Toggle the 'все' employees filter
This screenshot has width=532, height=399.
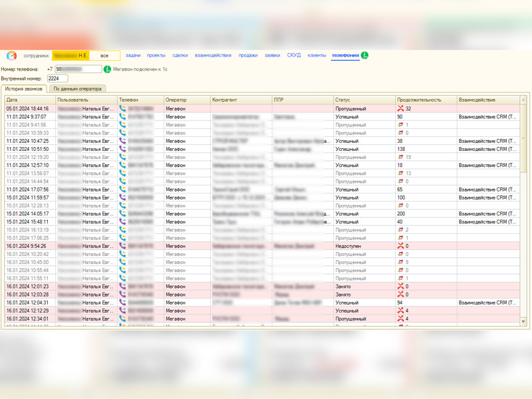tap(104, 56)
